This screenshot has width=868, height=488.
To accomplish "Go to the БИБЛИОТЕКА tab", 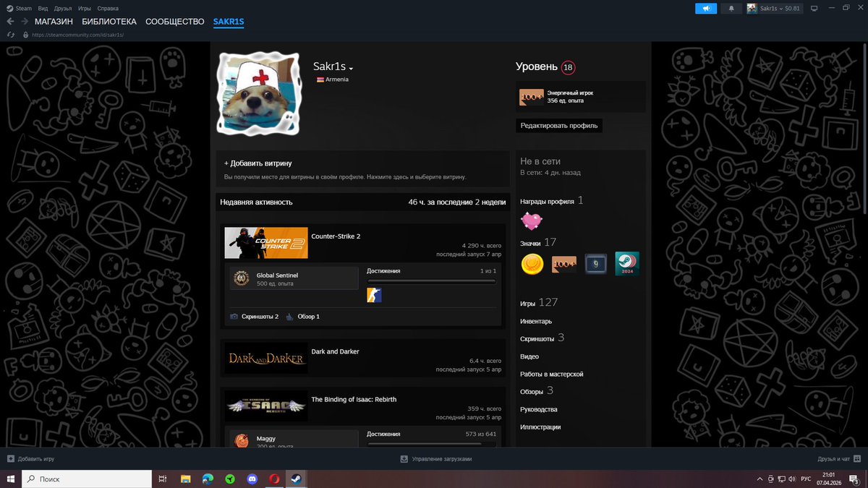I will pos(109,22).
